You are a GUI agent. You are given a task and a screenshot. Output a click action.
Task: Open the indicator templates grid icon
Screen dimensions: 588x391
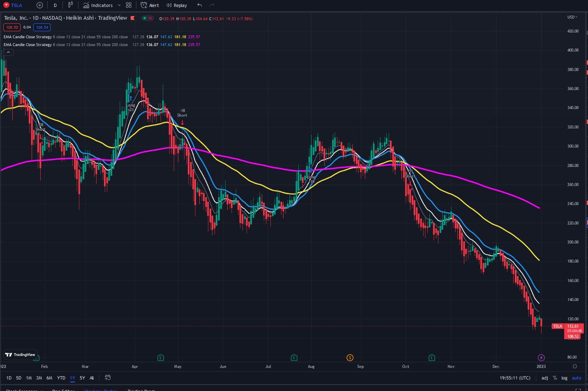[129, 5]
